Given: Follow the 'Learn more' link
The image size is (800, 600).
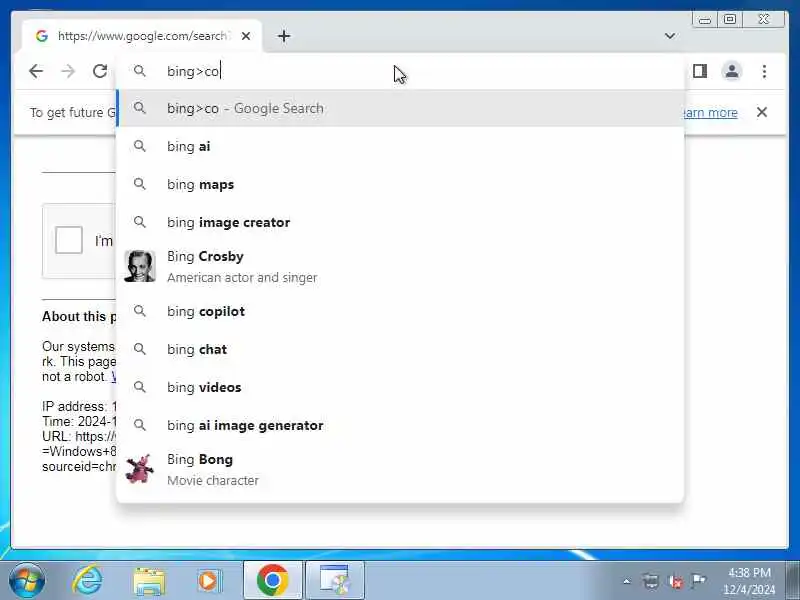Looking at the screenshot, I should [x=710, y=112].
